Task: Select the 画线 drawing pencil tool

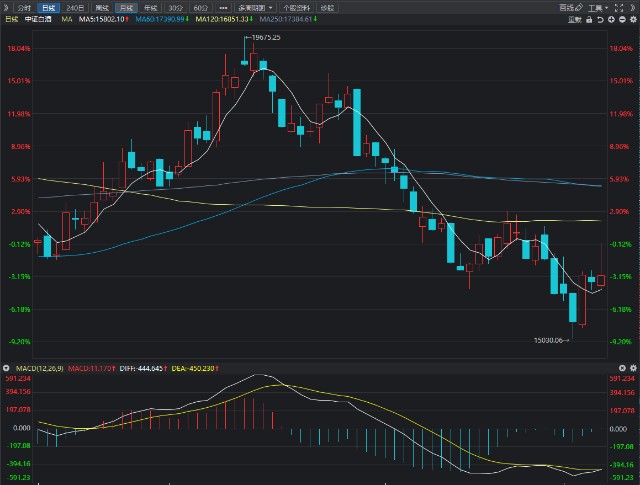Action: pos(571,8)
